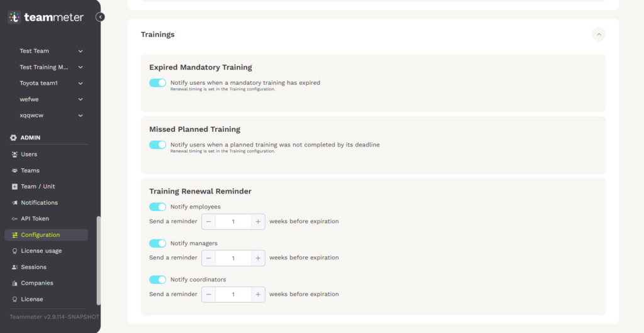Viewport: 644px width, 333px height.
Task: Click the managers reminder weeks input field
Action: [x=233, y=258]
